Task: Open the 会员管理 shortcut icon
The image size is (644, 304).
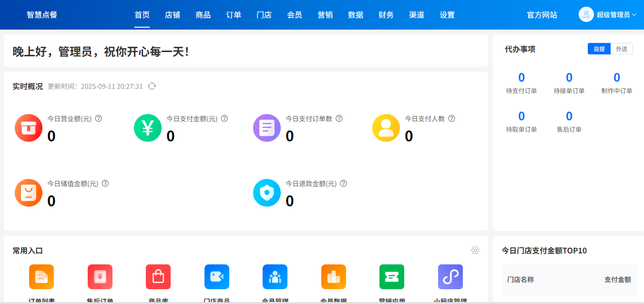Action: (275, 277)
